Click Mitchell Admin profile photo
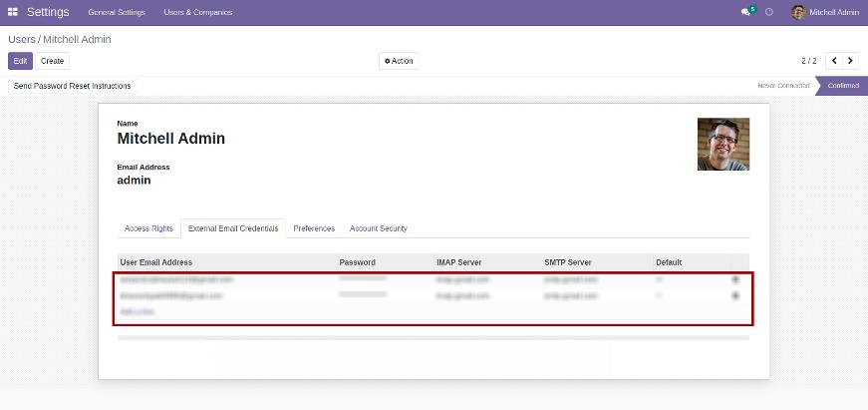 tap(723, 144)
